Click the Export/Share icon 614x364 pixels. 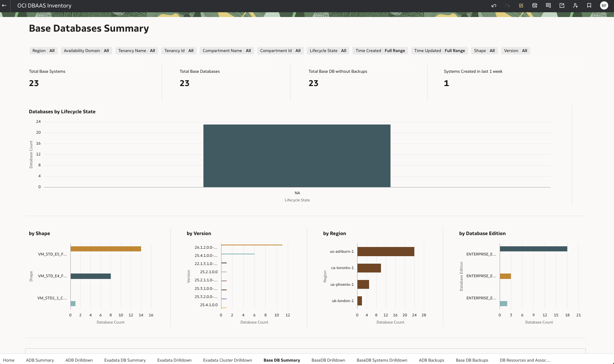coord(562,5)
